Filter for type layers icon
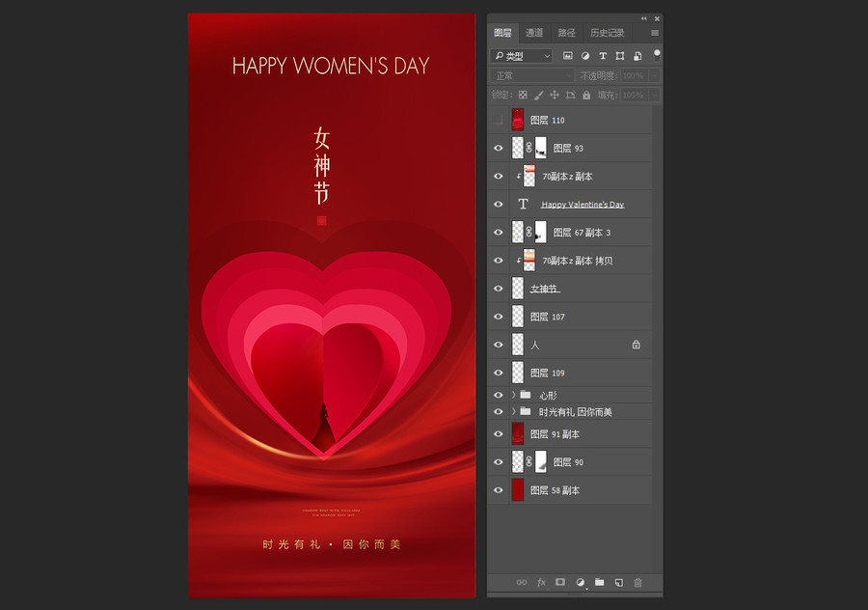The image size is (868, 610). coord(603,56)
